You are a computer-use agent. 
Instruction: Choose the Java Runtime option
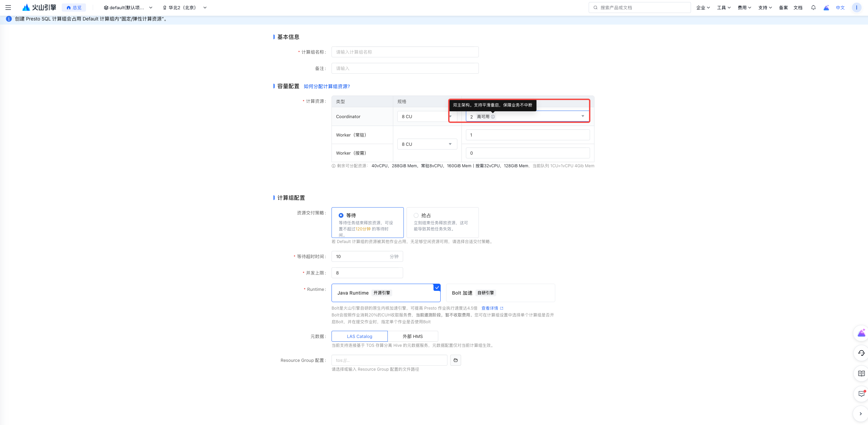(x=386, y=293)
